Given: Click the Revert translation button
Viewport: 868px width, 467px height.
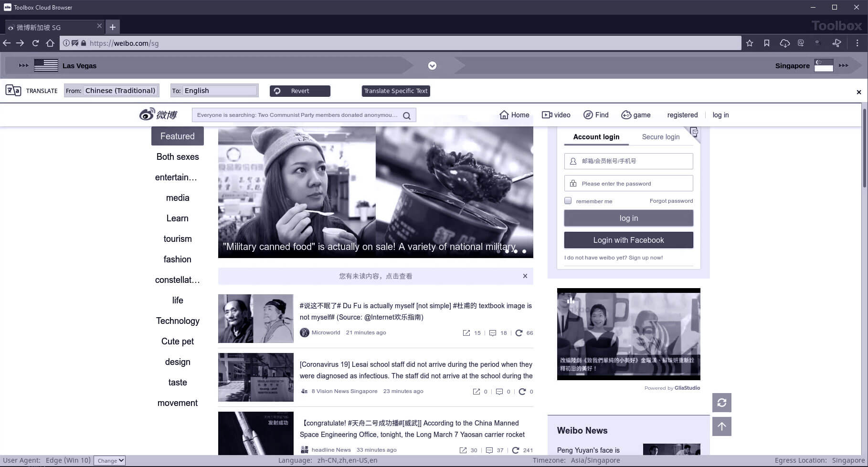Looking at the screenshot, I should click(300, 91).
